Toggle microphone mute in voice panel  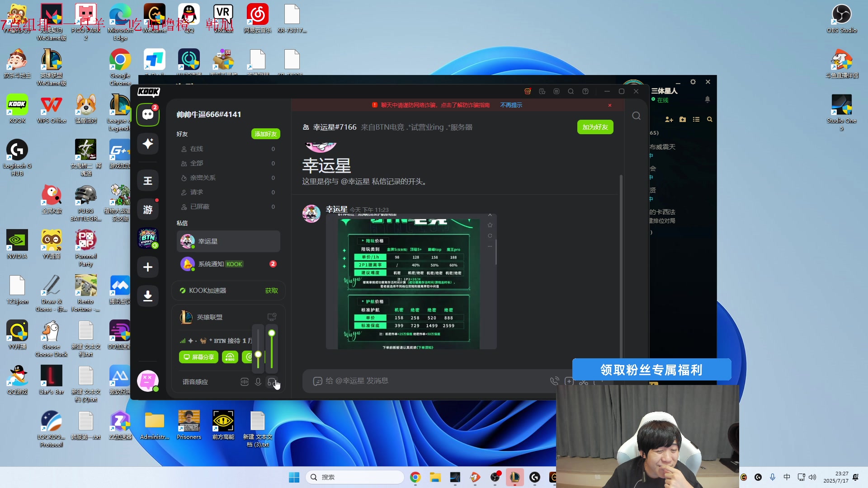(x=258, y=382)
